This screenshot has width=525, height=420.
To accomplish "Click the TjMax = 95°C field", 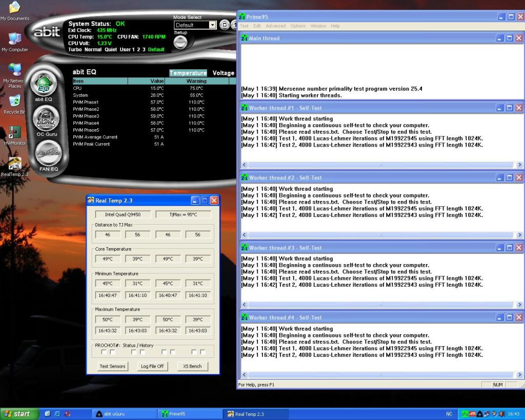I will point(183,214).
